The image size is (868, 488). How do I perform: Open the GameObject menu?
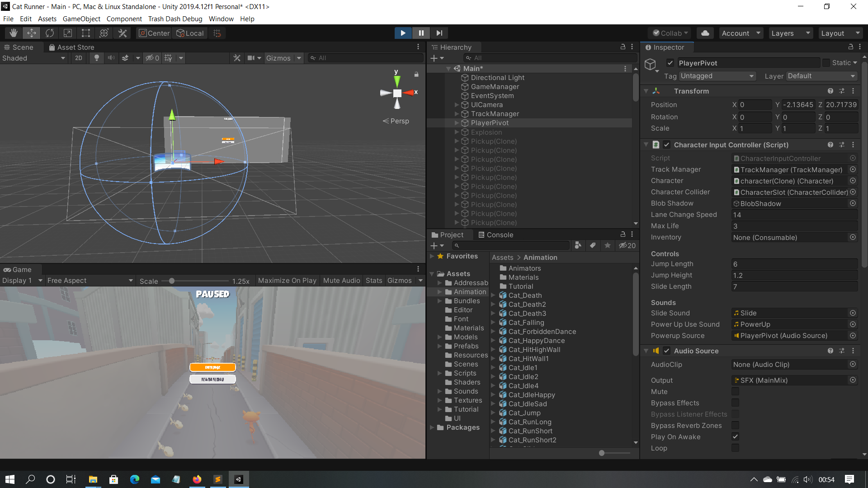coord(81,19)
